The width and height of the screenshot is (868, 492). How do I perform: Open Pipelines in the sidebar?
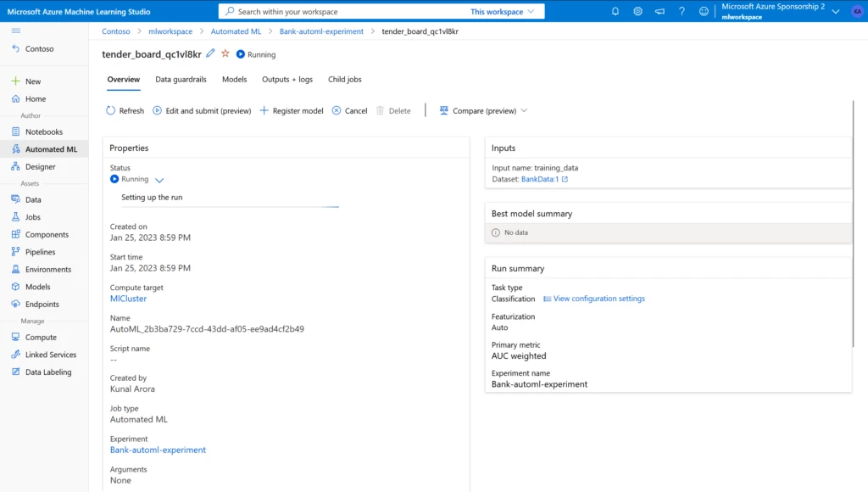[42, 252]
